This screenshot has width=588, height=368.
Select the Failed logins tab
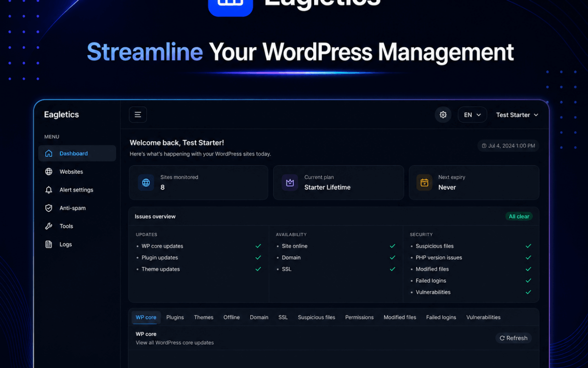[x=441, y=317]
